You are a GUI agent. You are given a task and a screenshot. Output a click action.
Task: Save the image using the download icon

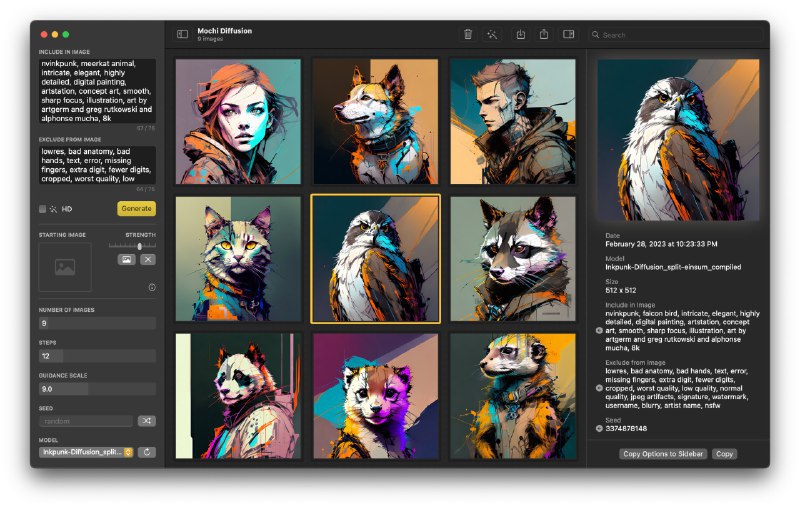click(x=520, y=34)
